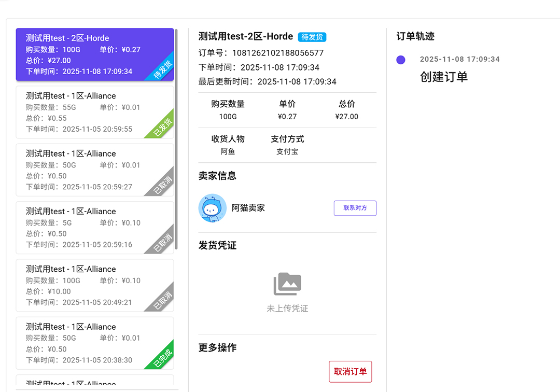Click the gray 已取消 ribbon on 5G order
This screenshot has height=392, width=560.
[x=163, y=243]
